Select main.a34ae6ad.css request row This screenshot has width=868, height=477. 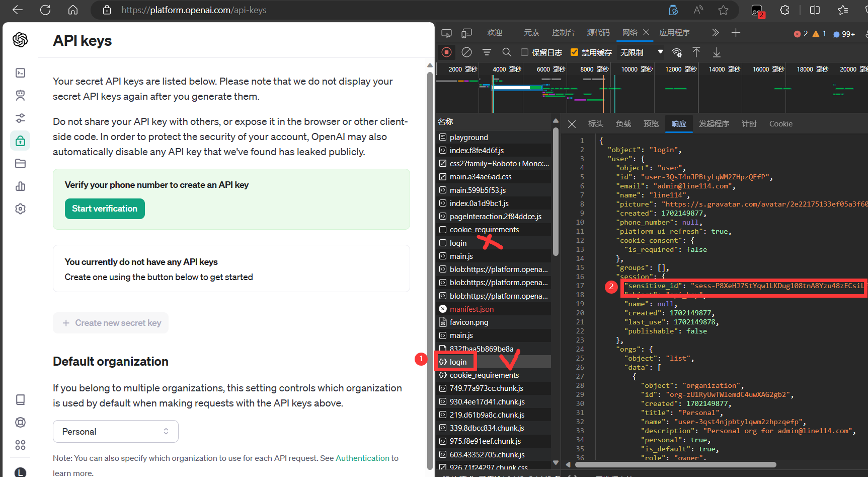pyautogui.click(x=493, y=176)
